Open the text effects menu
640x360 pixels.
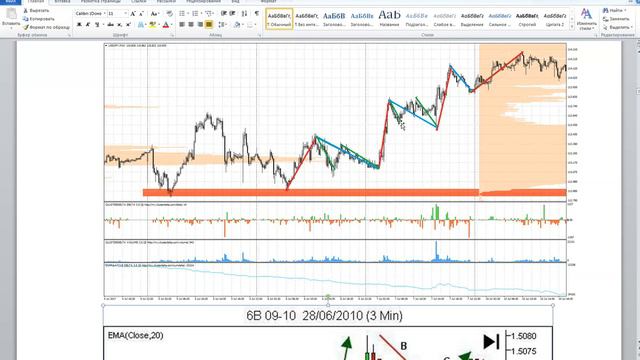click(x=141, y=25)
